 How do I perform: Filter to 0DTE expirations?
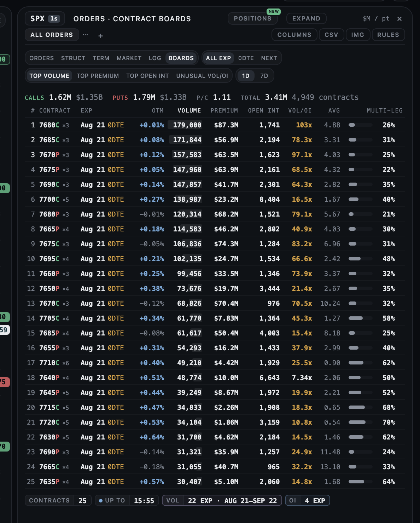pyautogui.click(x=246, y=58)
